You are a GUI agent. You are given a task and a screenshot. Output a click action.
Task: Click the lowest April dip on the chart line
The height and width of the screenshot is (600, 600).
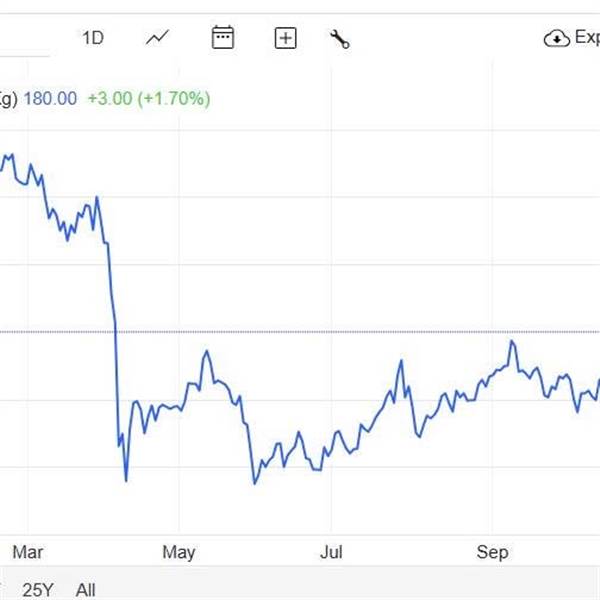click(126, 481)
